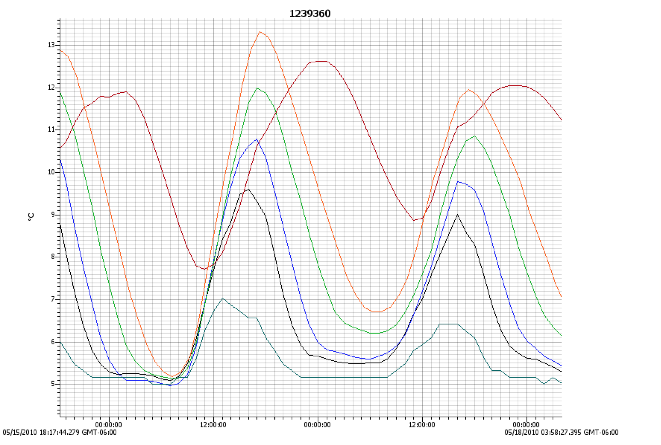
Task: Select the 7 tick label on y-axis
Action: [50, 299]
